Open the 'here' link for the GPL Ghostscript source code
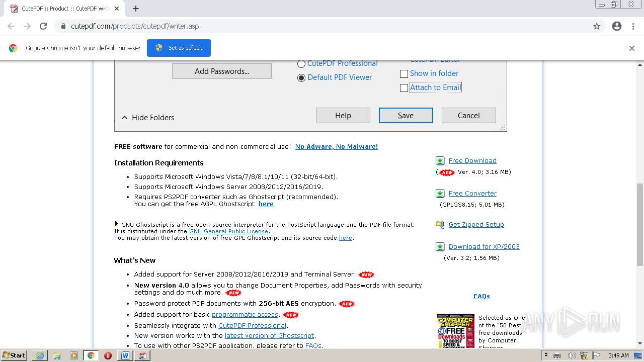This screenshot has height=362, width=644. coord(346,238)
